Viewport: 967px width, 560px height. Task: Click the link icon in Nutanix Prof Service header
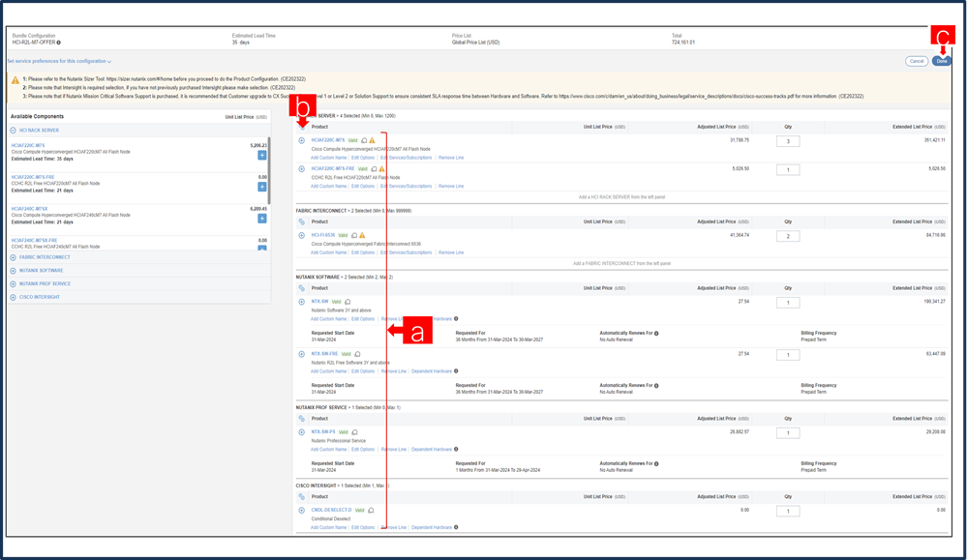click(x=302, y=419)
